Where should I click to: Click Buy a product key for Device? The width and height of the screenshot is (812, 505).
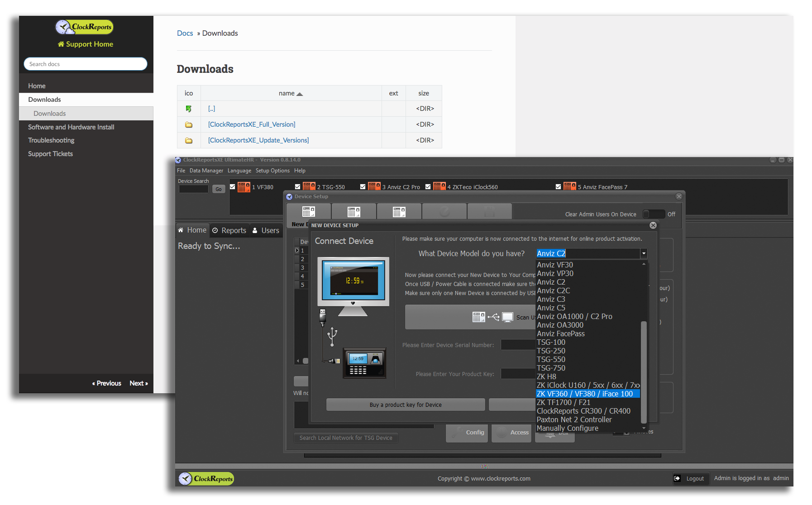(406, 405)
